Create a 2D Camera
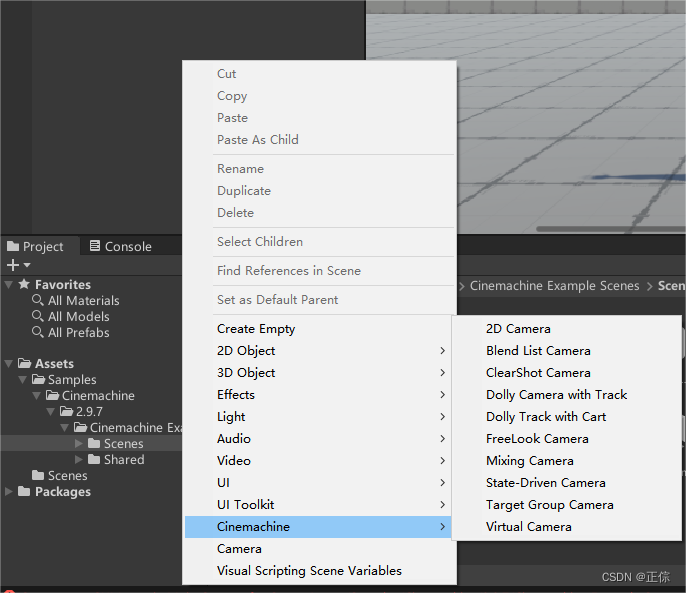 click(567, 329)
